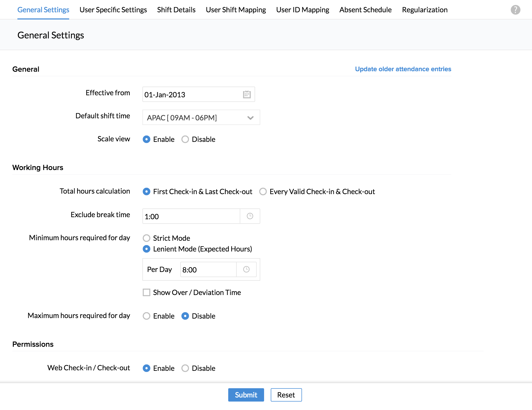Click Update older attendance entries link
Viewport: 532px width, 410px height.
pos(403,69)
